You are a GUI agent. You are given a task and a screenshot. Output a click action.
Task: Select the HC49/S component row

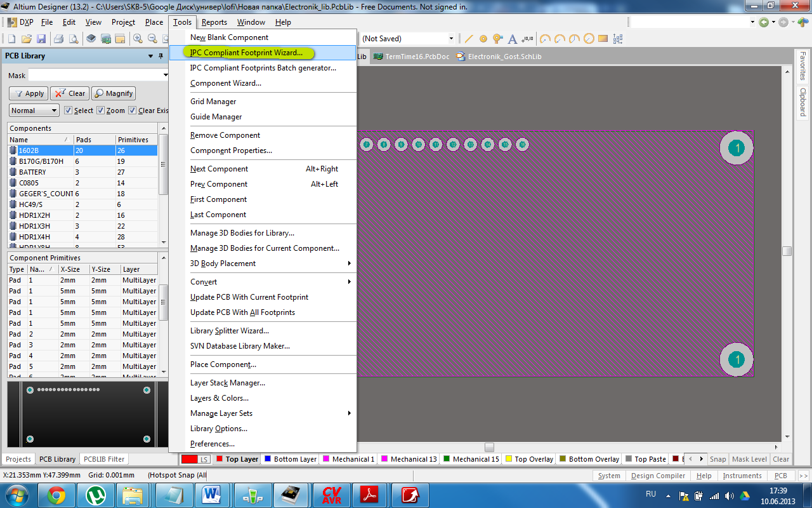pyautogui.click(x=82, y=204)
